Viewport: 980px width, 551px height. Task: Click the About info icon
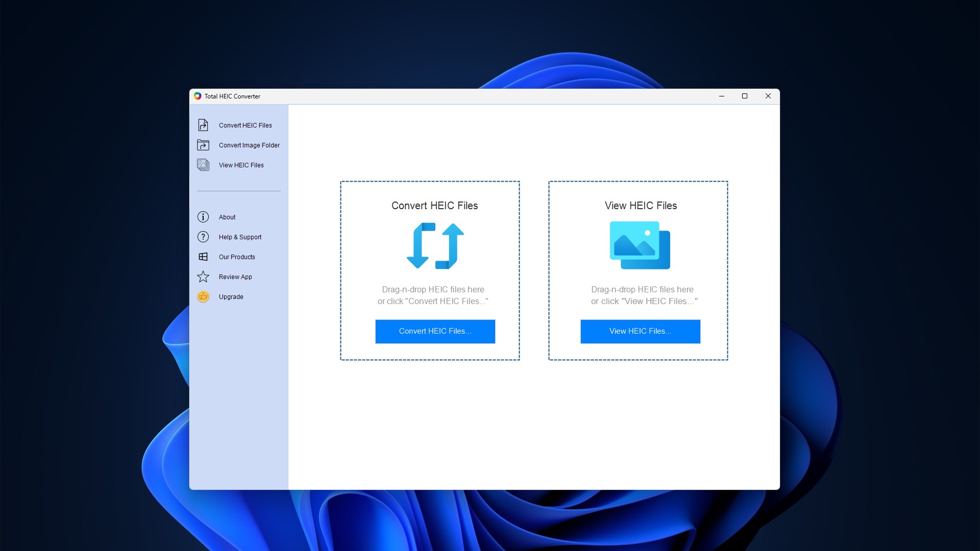pos(203,217)
